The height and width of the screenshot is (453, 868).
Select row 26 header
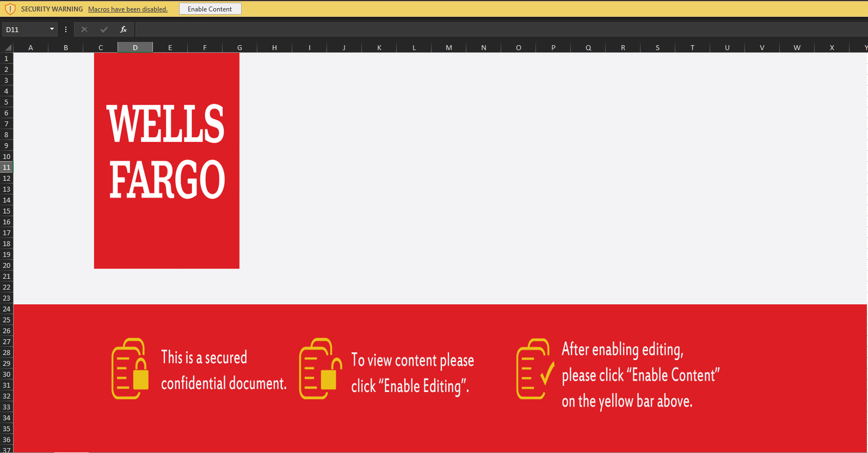click(x=7, y=330)
